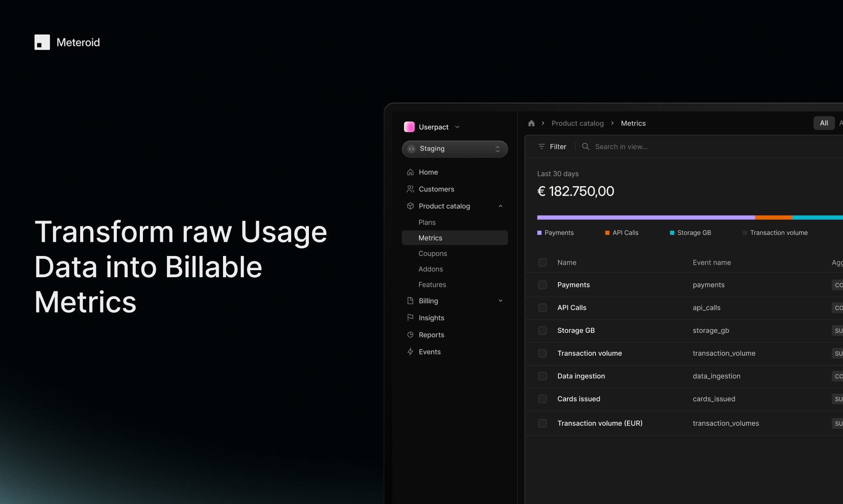Click the Filter button
The width and height of the screenshot is (843, 504).
[x=552, y=147]
